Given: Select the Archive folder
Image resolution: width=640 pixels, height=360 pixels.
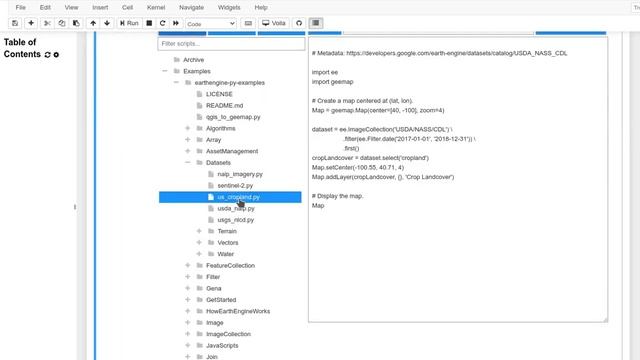Looking at the screenshot, I should (193, 60).
